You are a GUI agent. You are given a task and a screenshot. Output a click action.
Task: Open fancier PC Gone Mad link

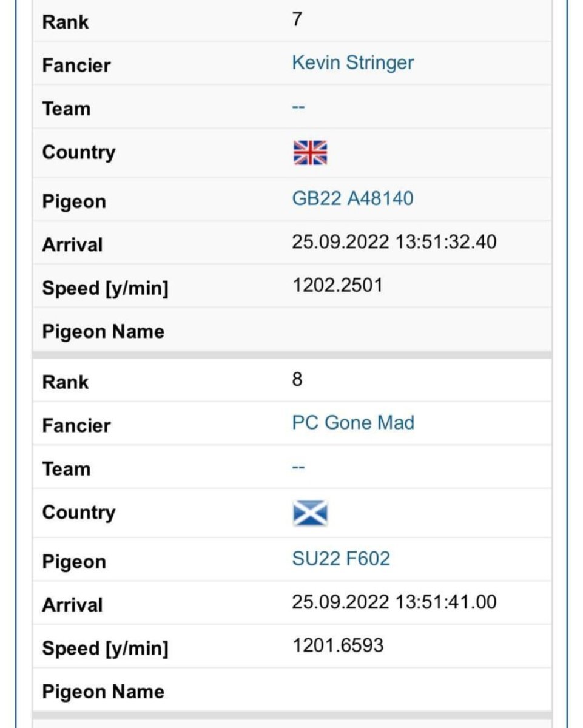point(353,422)
